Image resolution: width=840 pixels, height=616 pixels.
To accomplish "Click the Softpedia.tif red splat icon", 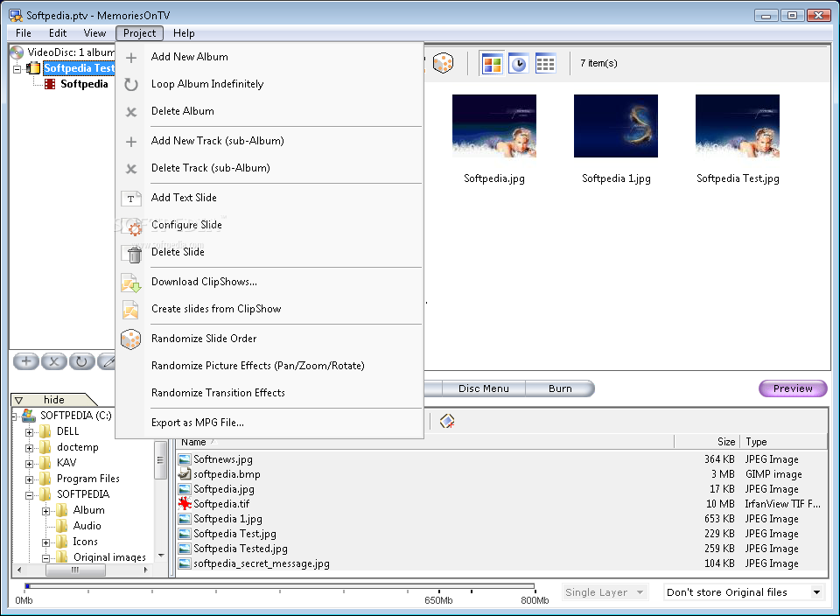I will coord(185,503).
